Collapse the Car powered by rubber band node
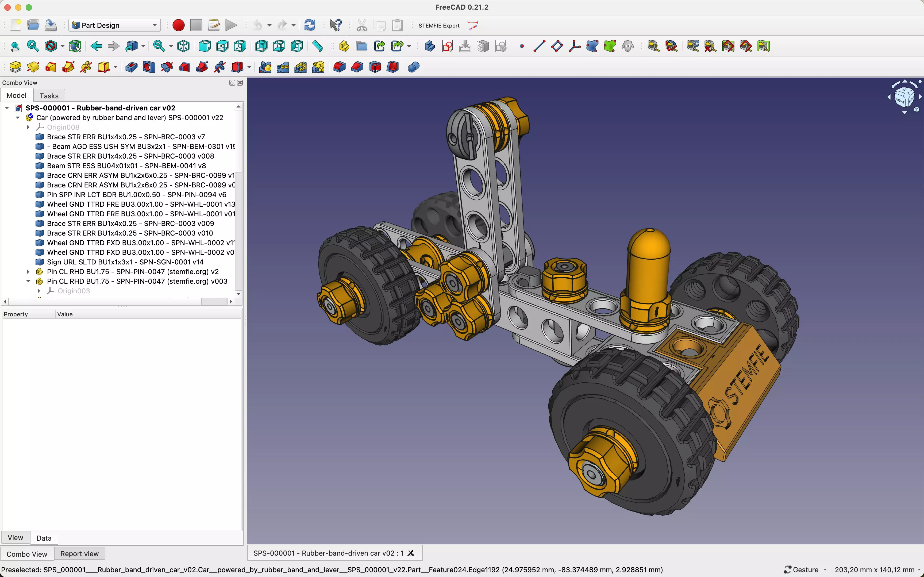This screenshot has width=924, height=577. (18, 118)
